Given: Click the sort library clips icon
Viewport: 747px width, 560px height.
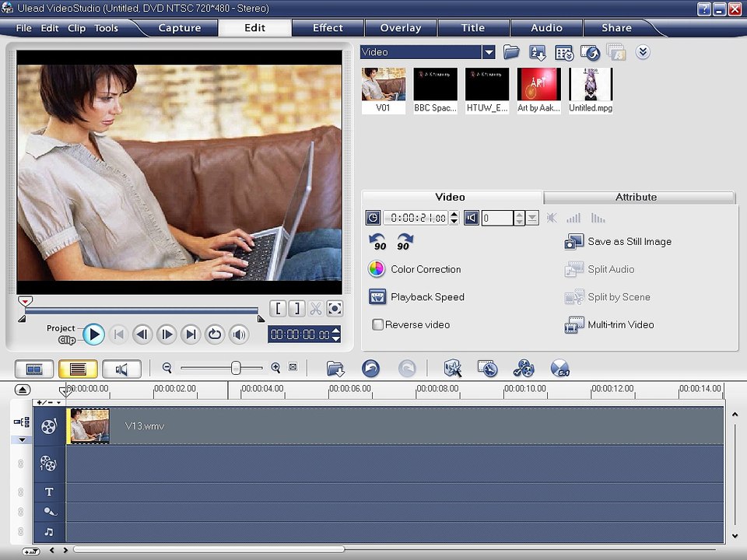Looking at the screenshot, I should [538, 52].
